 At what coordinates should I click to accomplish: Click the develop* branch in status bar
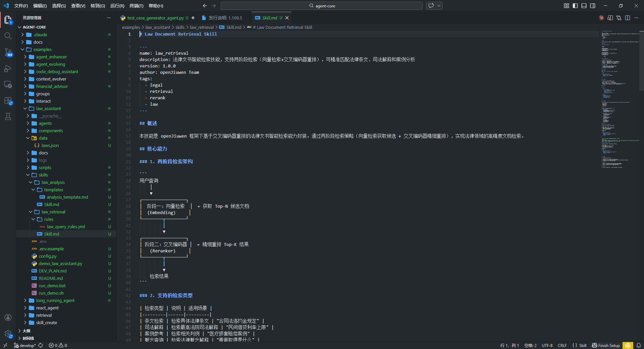(x=25, y=345)
